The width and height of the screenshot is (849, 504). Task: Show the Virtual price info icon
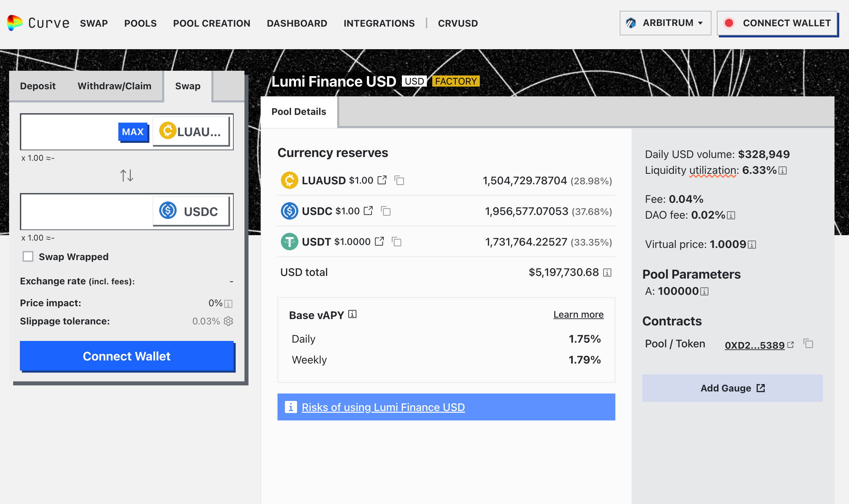pos(752,245)
